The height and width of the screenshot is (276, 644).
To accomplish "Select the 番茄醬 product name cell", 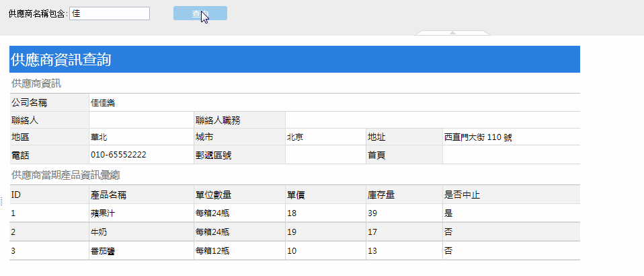I will tap(104, 250).
